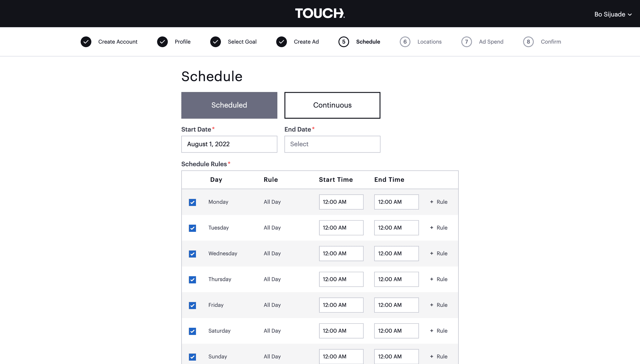
Task: Open Sunday Start Time selector
Action: (x=341, y=357)
